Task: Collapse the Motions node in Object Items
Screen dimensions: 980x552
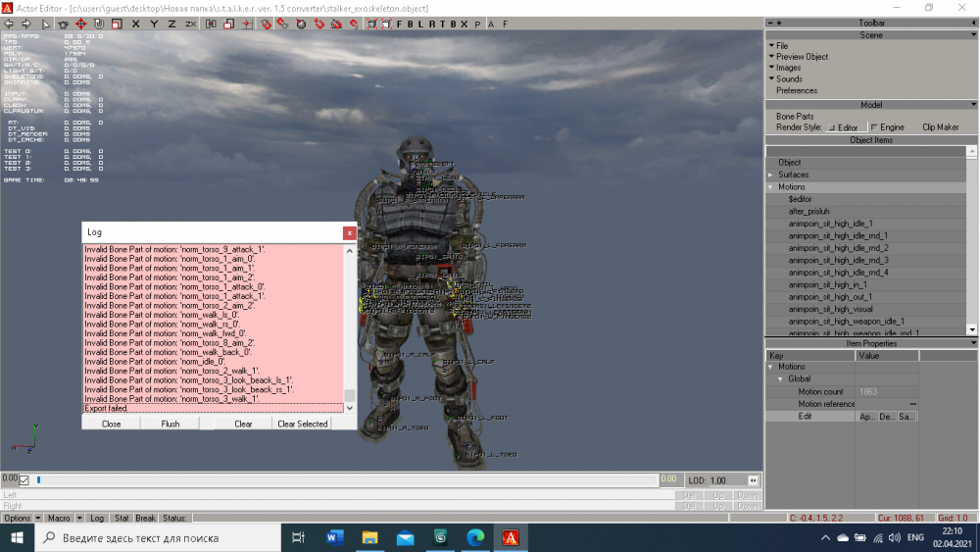Action: [x=770, y=187]
